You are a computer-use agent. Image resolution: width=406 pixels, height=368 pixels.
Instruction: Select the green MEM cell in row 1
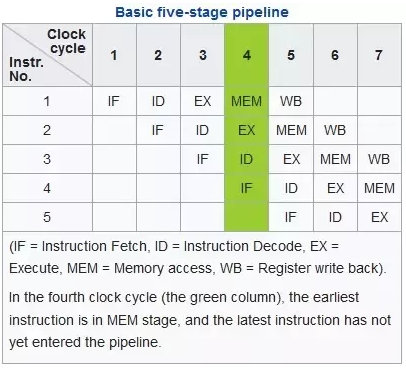(246, 101)
